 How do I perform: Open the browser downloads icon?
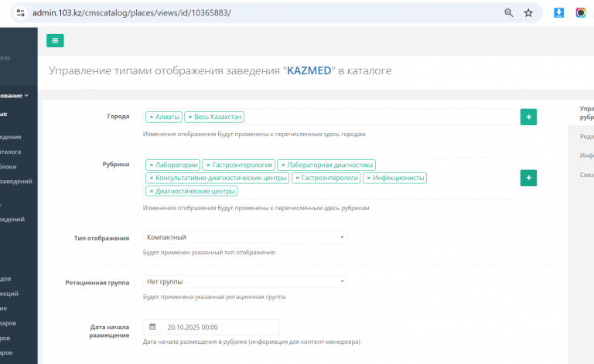559,13
